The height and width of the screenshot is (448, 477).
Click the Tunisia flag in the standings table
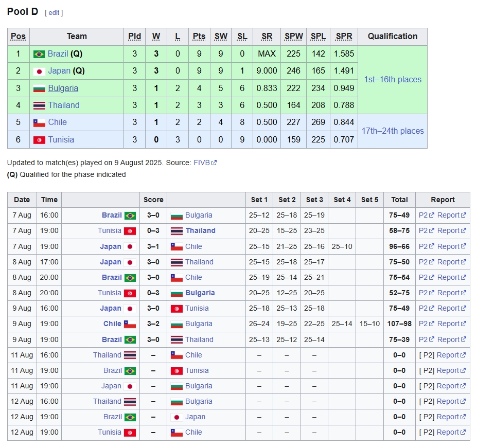(x=39, y=140)
